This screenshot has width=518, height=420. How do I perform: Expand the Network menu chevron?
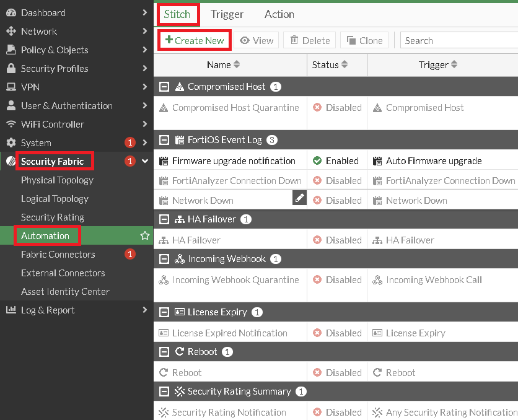coord(144,31)
